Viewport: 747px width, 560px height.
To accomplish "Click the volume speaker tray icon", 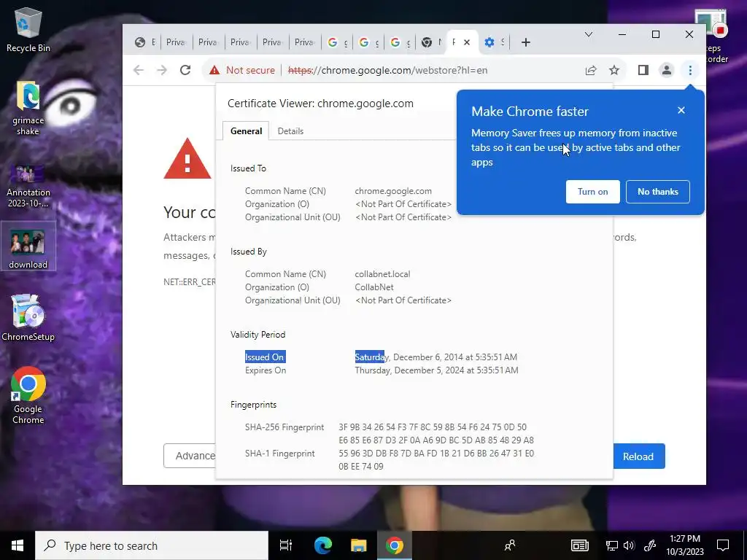I will click(630, 545).
